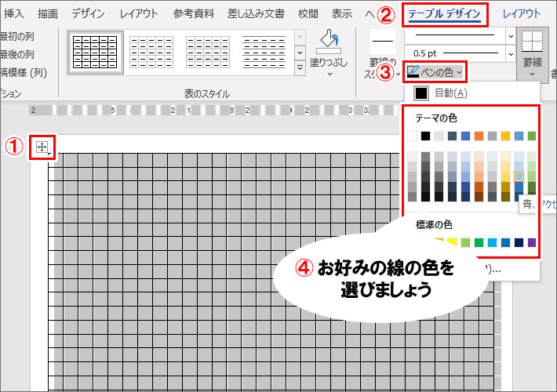
Task: Switch to the 表示 tab
Action: [x=341, y=13]
